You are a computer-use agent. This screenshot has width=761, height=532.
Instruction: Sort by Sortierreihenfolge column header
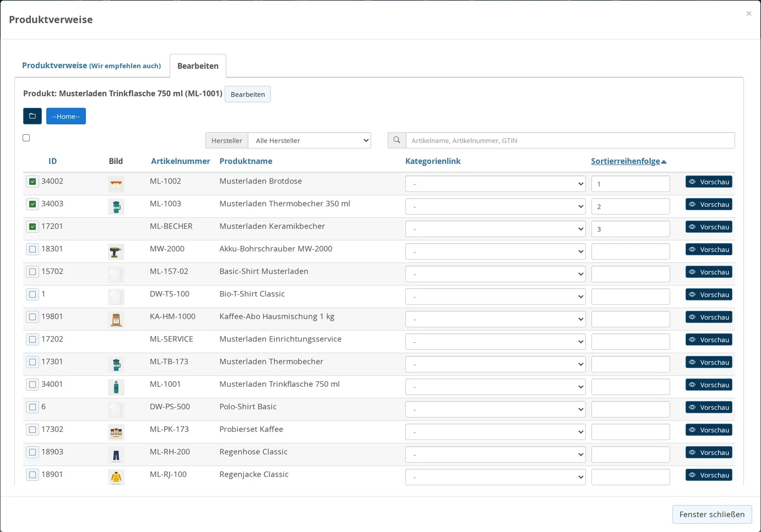tap(628, 161)
